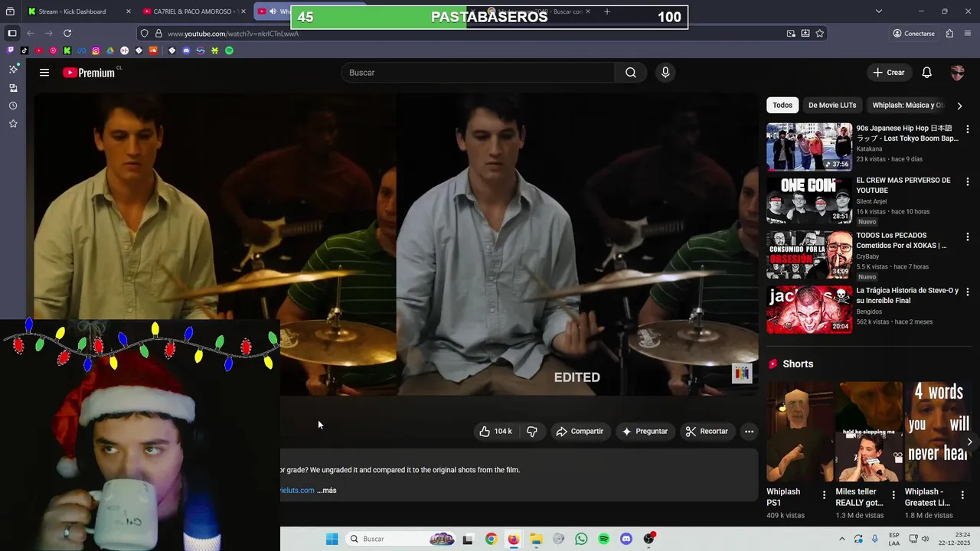Screen dimensions: 980x551
Task: Open more actions three-dot menu under video
Action: point(749,432)
